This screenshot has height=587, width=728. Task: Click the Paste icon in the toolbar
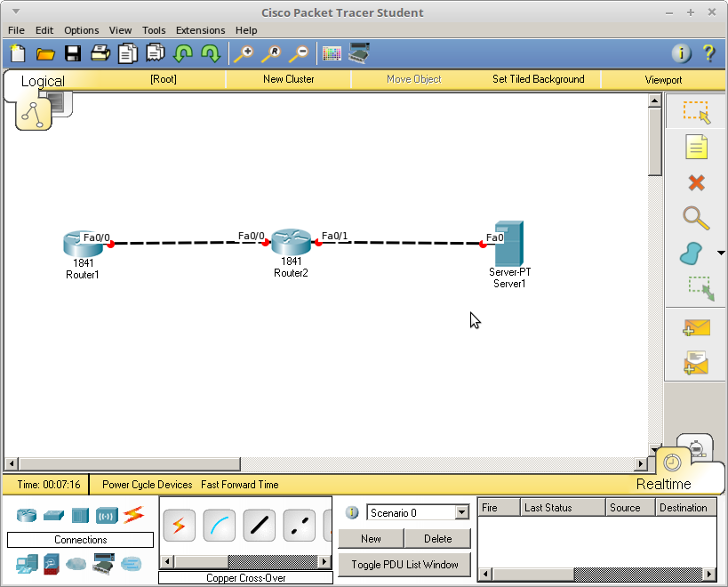pos(155,53)
